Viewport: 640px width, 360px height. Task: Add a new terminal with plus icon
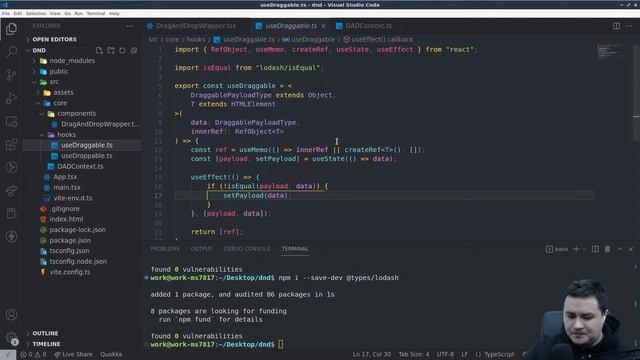(576, 249)
